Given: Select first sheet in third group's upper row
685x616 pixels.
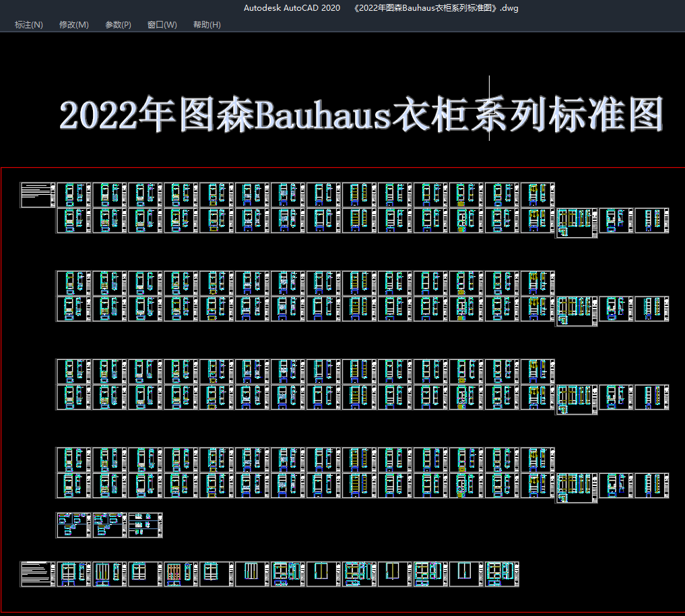Looking at the screenshot, I should (x=73, y=371).
